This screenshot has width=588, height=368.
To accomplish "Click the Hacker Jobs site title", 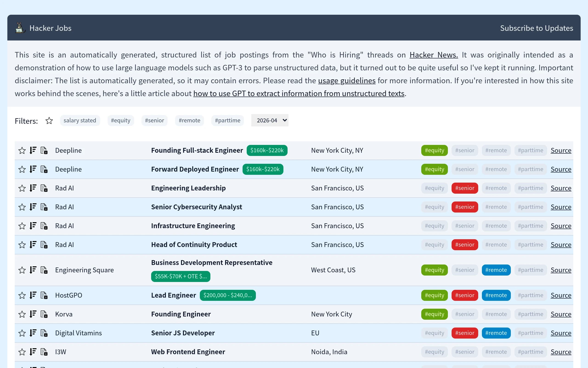I will (51, 28).
